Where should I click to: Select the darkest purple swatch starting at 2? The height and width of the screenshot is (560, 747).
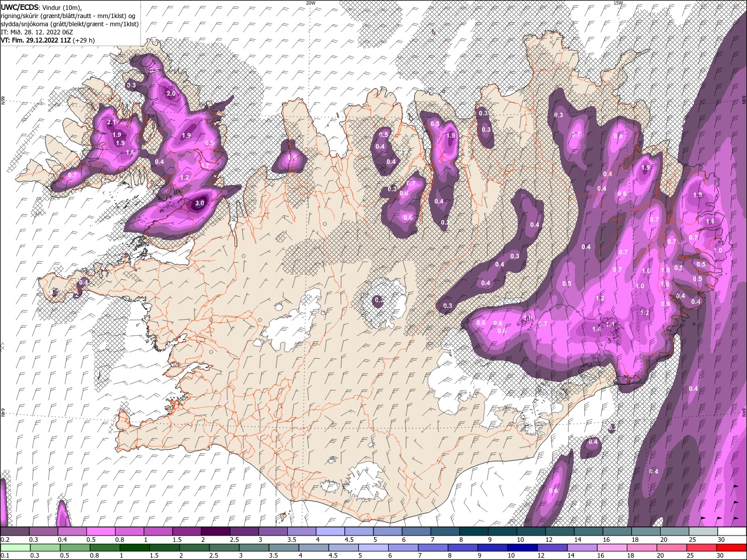click(215, 531)
